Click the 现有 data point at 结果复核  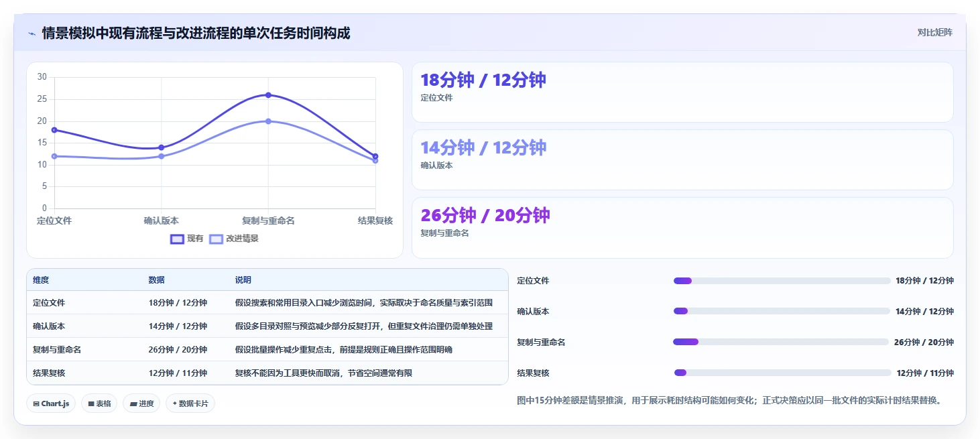375,156
